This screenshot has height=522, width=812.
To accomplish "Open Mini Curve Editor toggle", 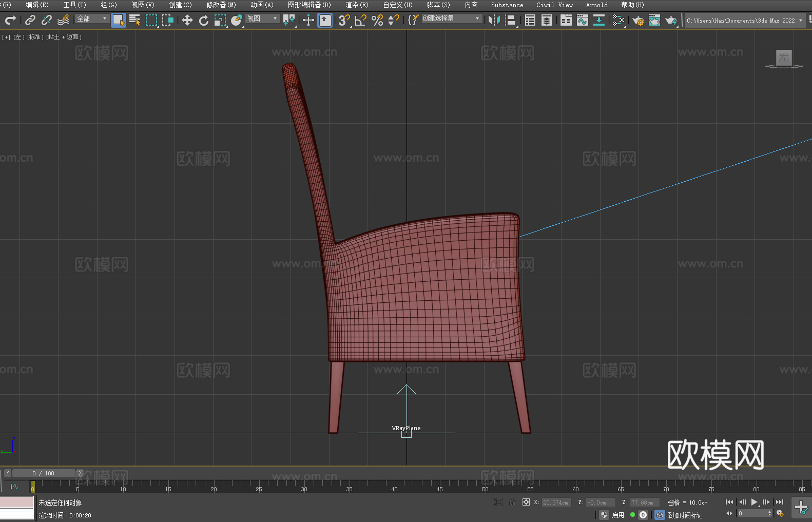I will point(14,486).
